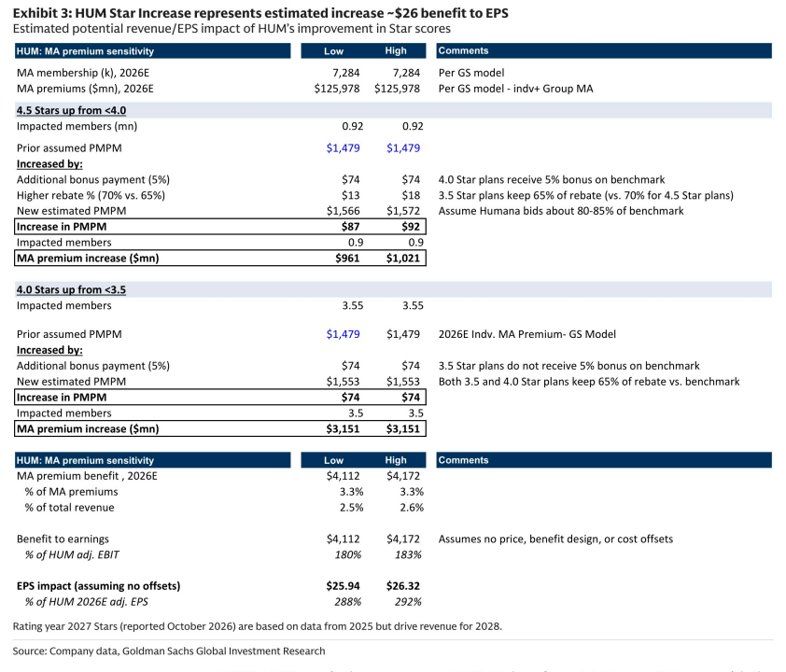786x672 pixels.
Task: Click the 183% of adj. EBIT value
Action: point(409,554)
